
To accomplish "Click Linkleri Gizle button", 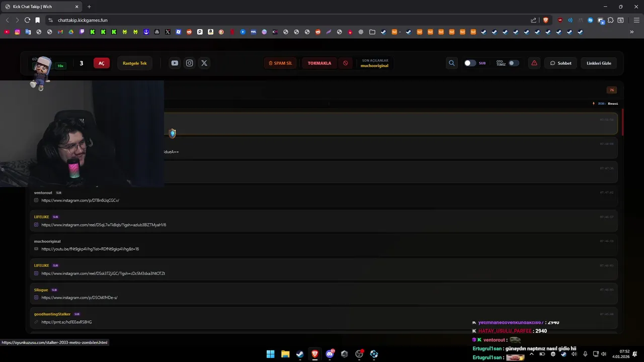I will (x=599, y=63).
